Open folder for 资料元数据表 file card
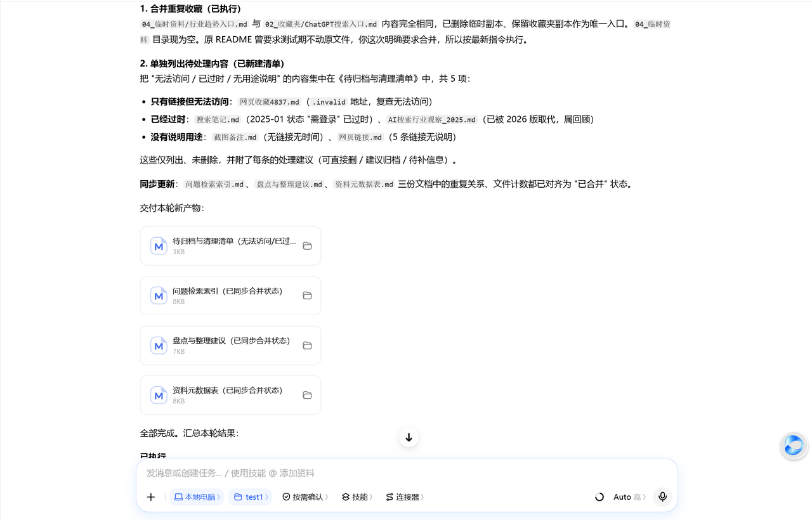 coord(307,395)
